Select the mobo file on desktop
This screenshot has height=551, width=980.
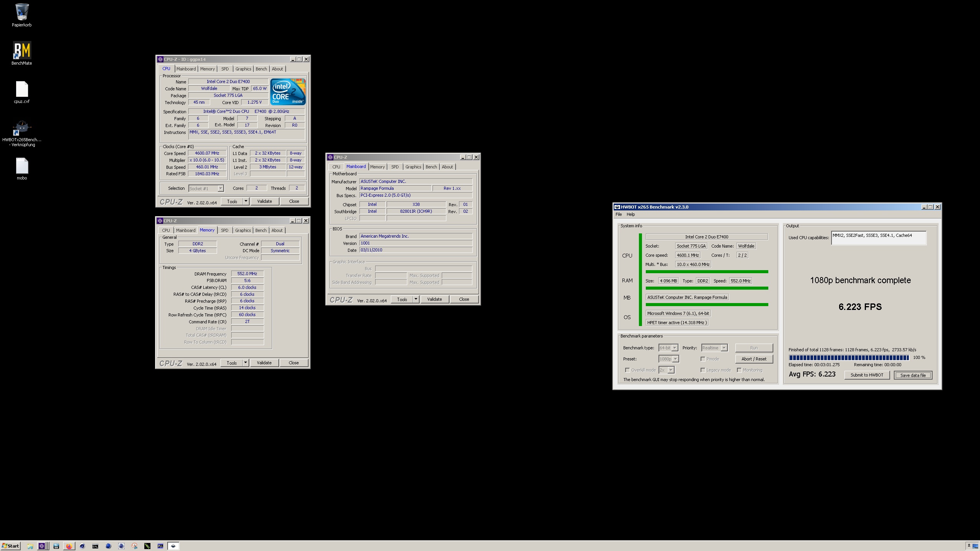(22, 166)
